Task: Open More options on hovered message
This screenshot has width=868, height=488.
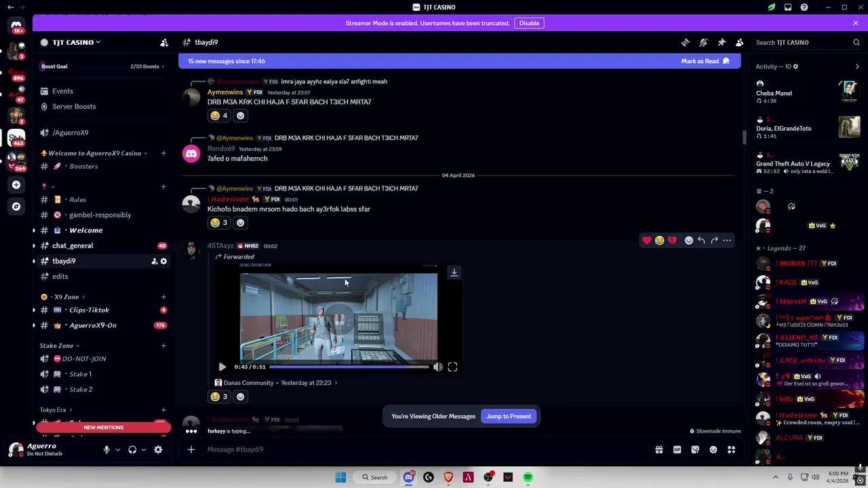Action: [x=727, y=241]
